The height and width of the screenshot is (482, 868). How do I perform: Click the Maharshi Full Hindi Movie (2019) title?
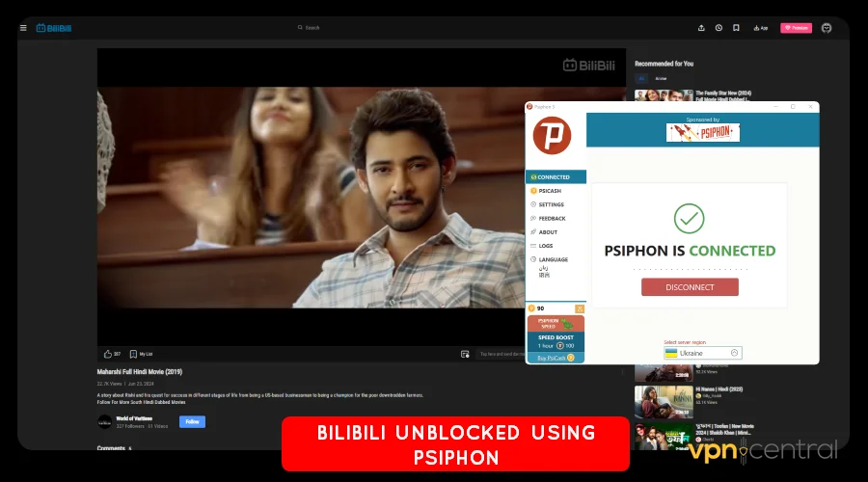click(x=140, y=372)
